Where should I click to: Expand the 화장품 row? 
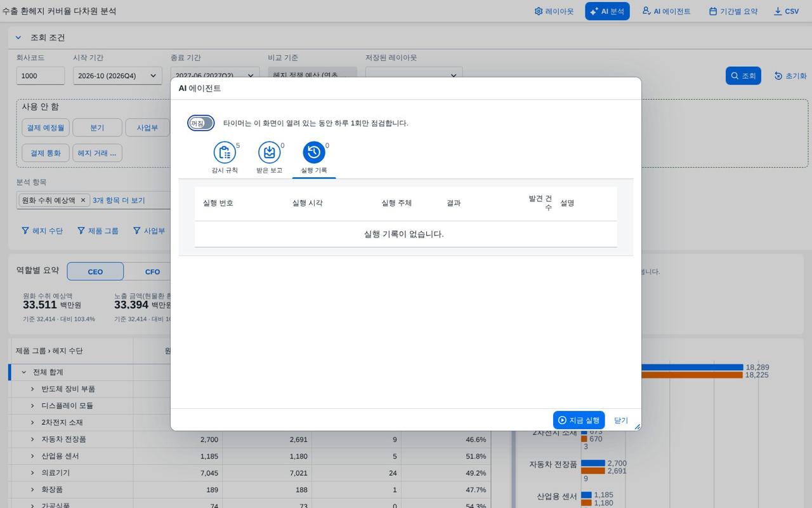click(33, 490)
